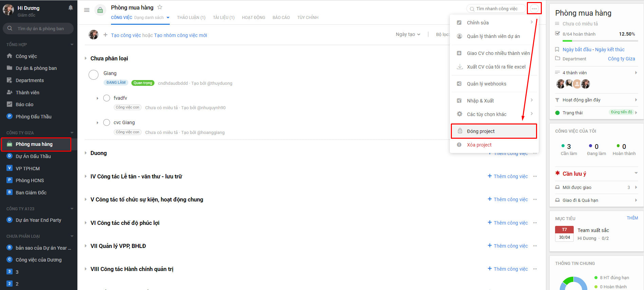Open the notification bell

click(71, 7)
